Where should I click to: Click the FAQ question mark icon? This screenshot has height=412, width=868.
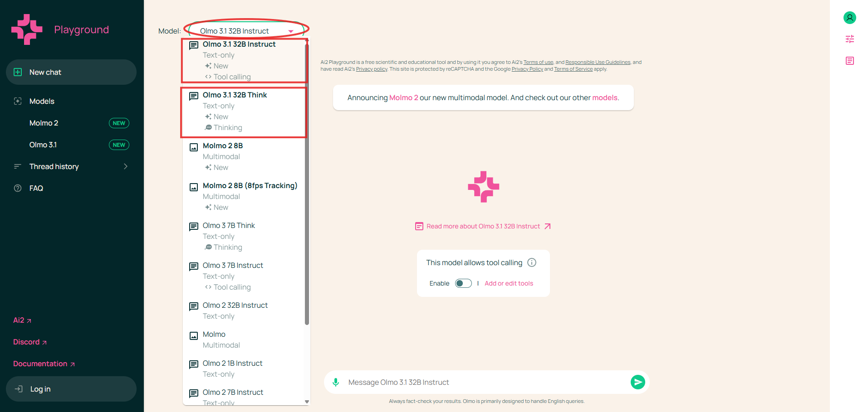[x=18, y=188]
